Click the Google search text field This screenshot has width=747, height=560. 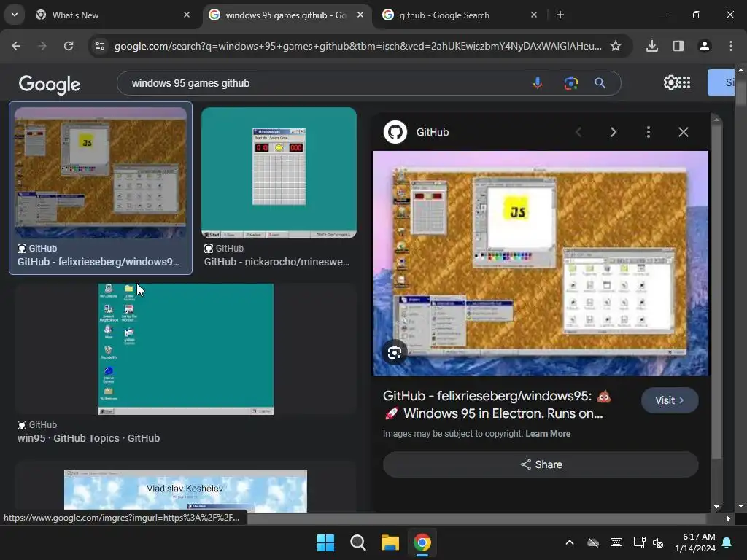324,83
